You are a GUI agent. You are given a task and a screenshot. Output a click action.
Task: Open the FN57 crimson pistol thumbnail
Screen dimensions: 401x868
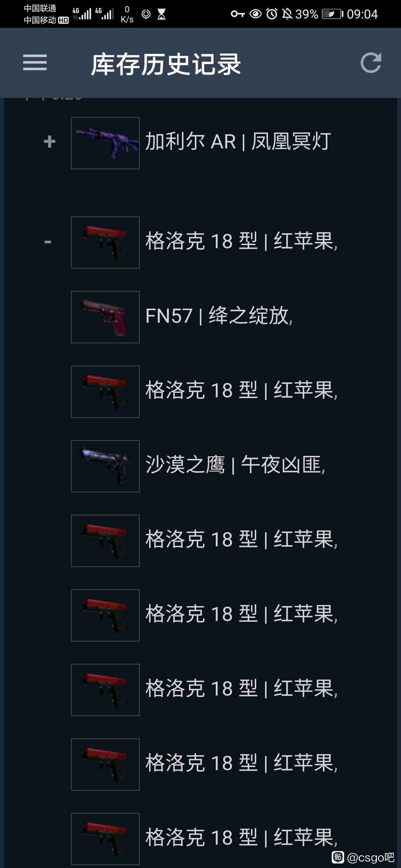pos(105,317)
